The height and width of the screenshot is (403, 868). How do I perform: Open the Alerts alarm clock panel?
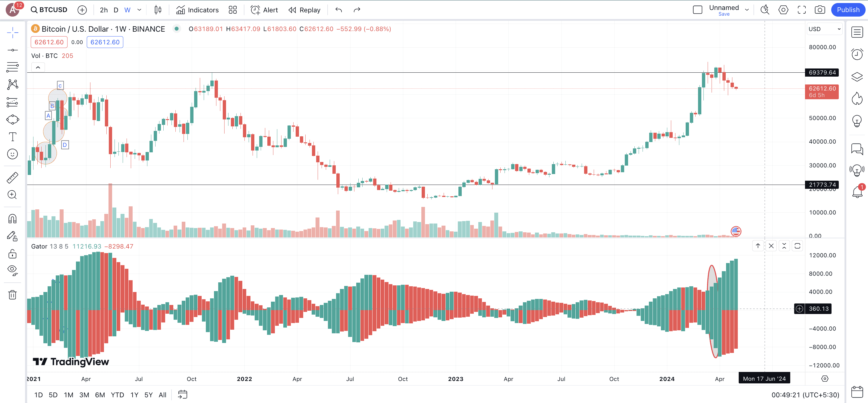click(857, 54)
